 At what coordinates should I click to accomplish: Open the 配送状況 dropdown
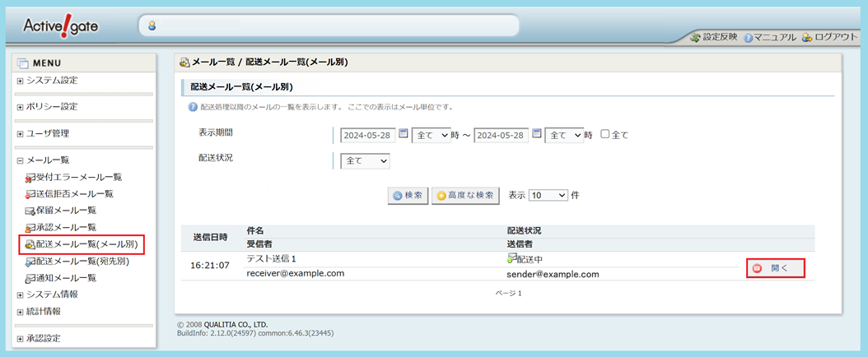365,161
